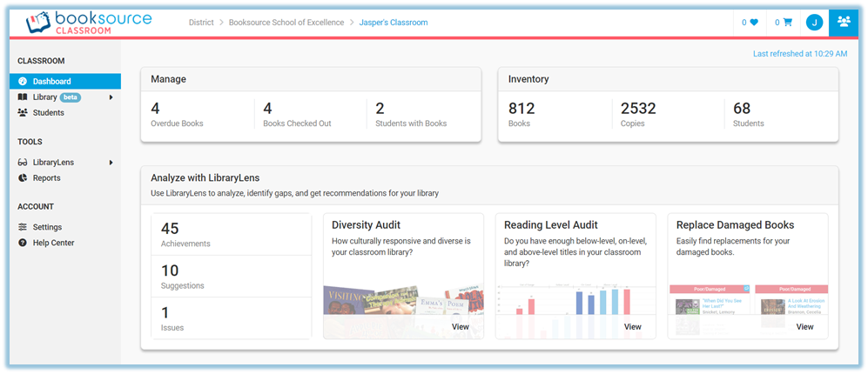Click the LibraryLens glasses icon
The height and width of the screenshot is (374, 868).
(x=23, y=163)
